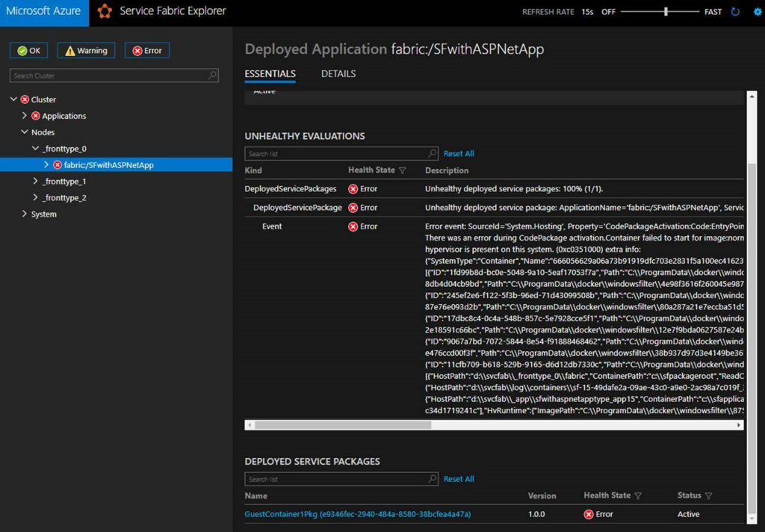Select the _fronttype_1 node label
Viewport: 765px width, 532px height.
point(64,182)
